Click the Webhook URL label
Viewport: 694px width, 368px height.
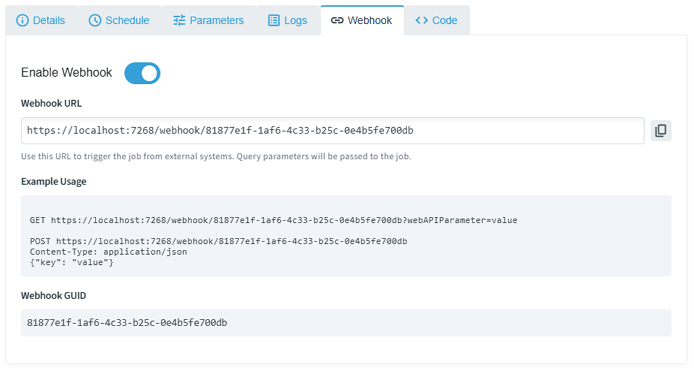tap(51, 104)
